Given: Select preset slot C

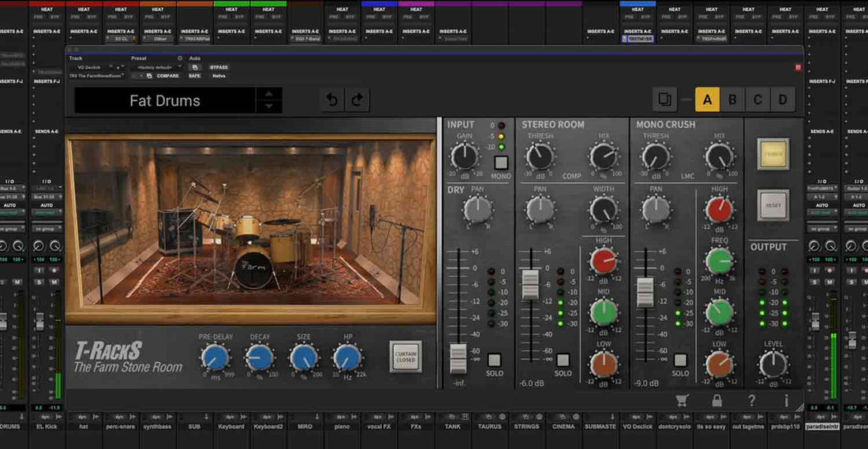Looking at the screenshot, I should [758, 99].
